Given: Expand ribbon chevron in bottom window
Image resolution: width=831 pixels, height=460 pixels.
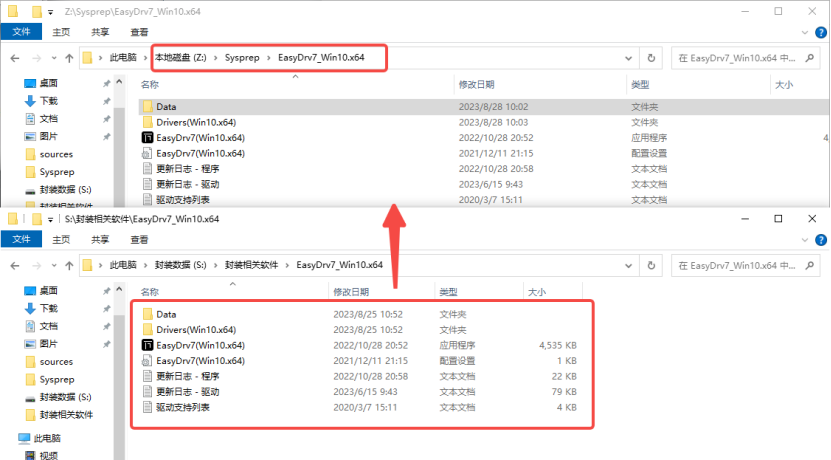Looking at the screenshot, I should (805, 240).
